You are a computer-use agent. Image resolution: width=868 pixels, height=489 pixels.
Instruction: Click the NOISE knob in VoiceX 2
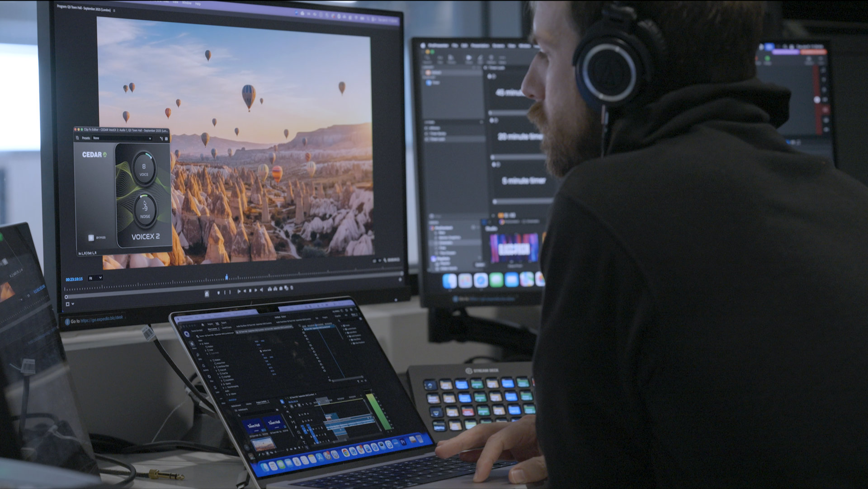(x=145, y=209)
